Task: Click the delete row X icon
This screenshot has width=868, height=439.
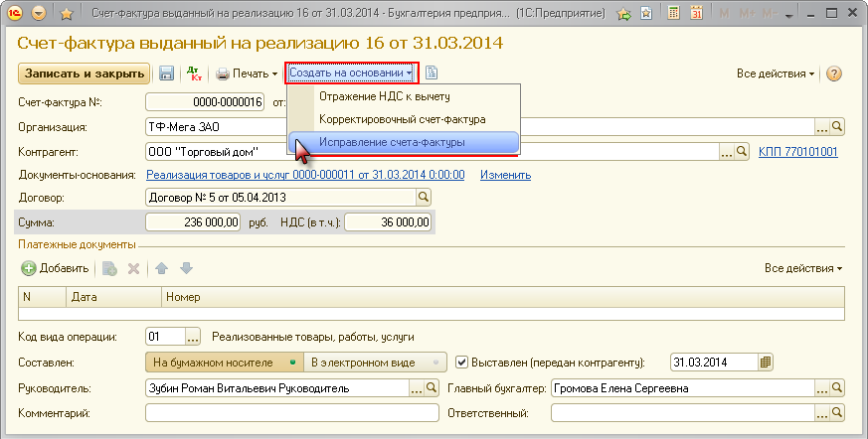Action: pyautogui.click(x=133, y=269)
